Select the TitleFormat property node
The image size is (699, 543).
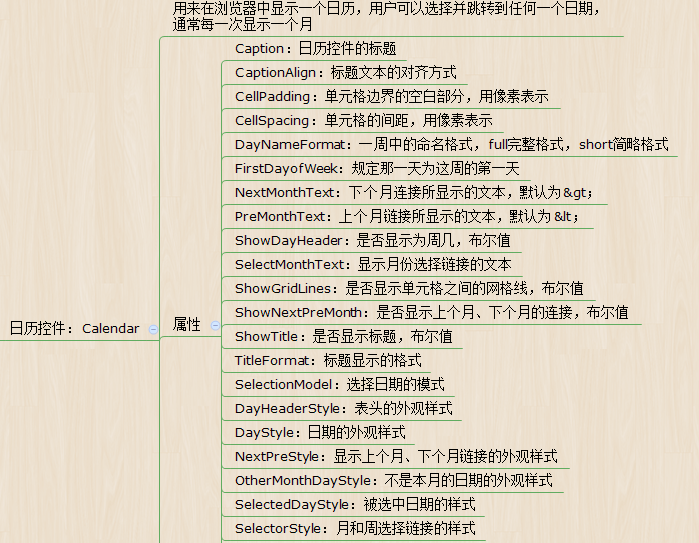(x=328, y=361)
